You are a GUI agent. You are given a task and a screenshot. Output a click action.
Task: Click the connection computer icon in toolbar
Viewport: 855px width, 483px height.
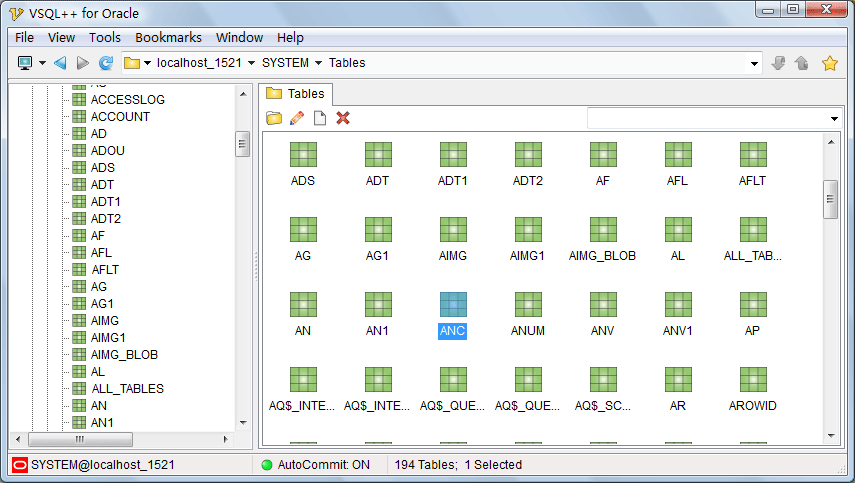pos(25,63)
